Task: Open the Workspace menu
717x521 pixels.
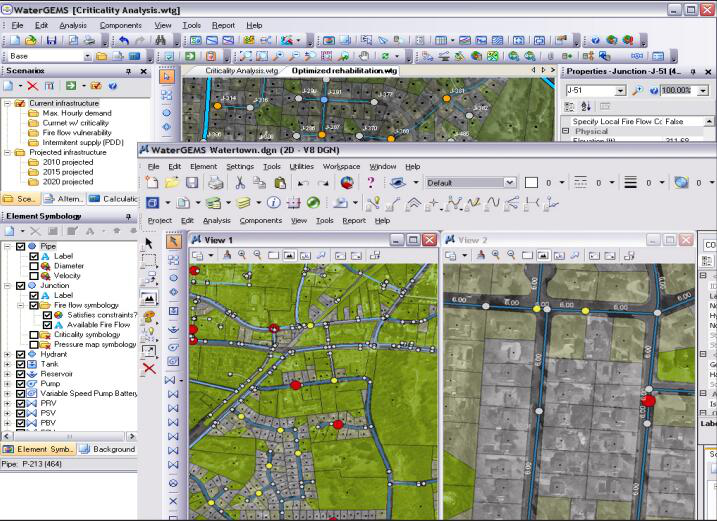Action: point(341,167)
